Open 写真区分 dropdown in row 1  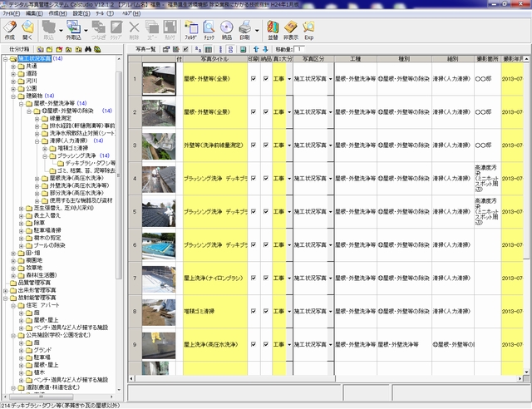[x=332, y=78]
